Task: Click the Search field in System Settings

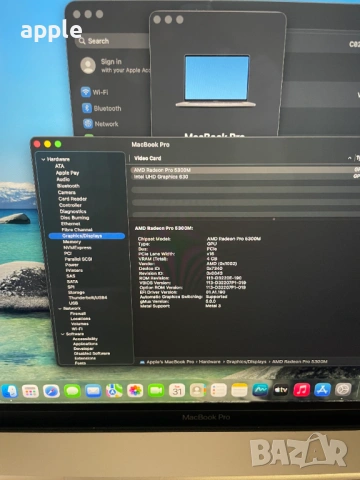Action: (112, 41)
